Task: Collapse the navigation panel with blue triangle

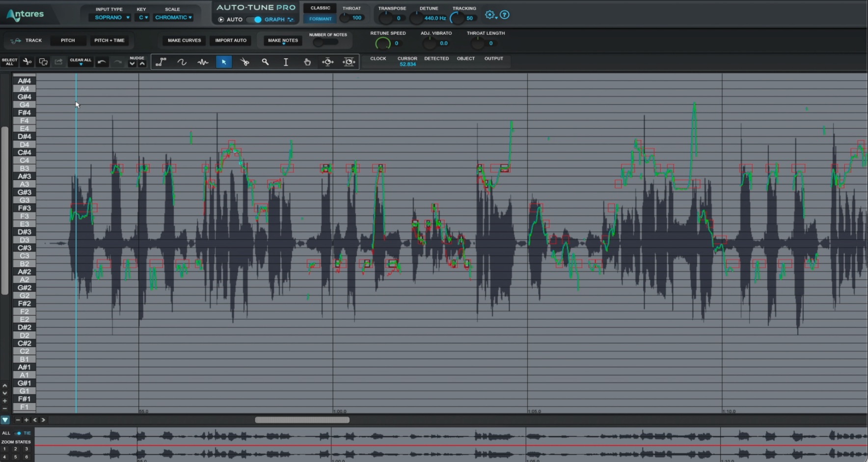Action: 5,420
